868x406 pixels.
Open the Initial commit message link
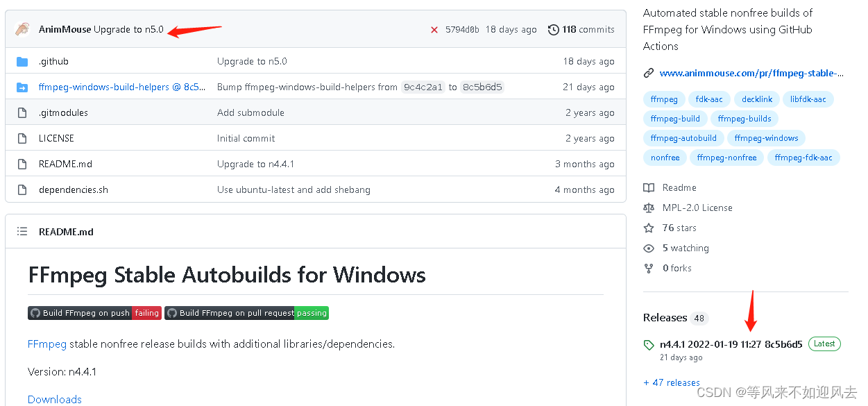[x=246, y=139]
